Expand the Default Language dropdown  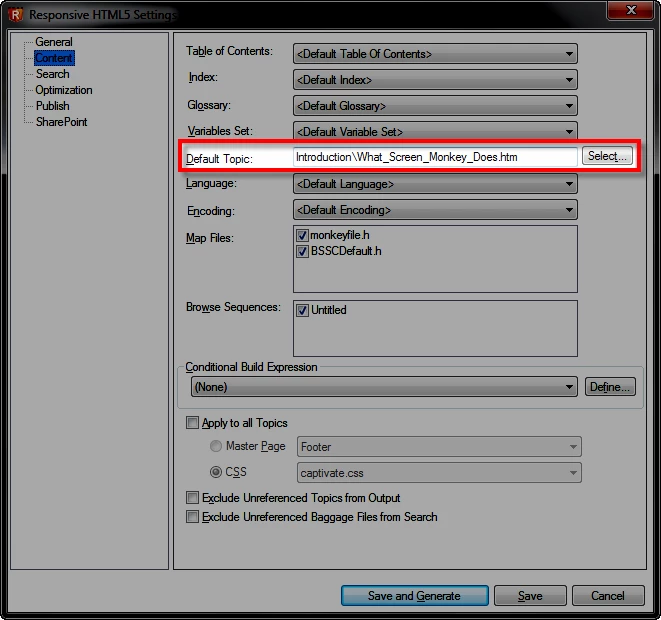435,184
